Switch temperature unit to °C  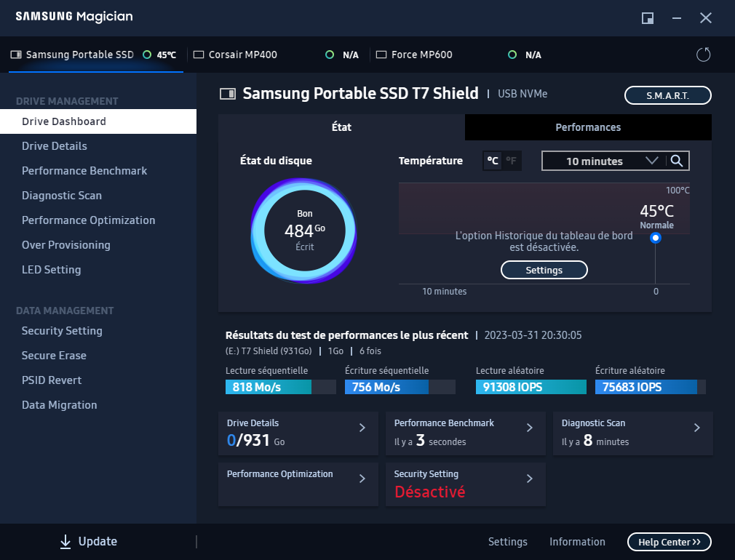(x=492, y=161)
